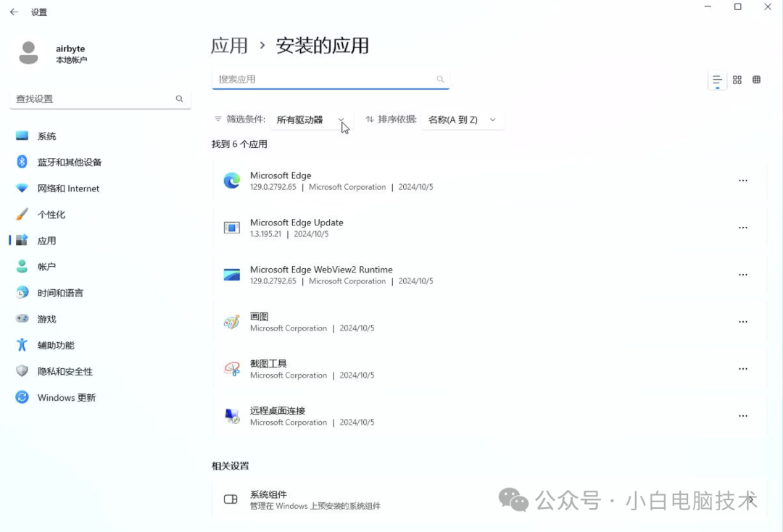This screenshot has height=532, width=783.
Task: Click the Windows 更新 refresh icon
Action: click(22, 397)
